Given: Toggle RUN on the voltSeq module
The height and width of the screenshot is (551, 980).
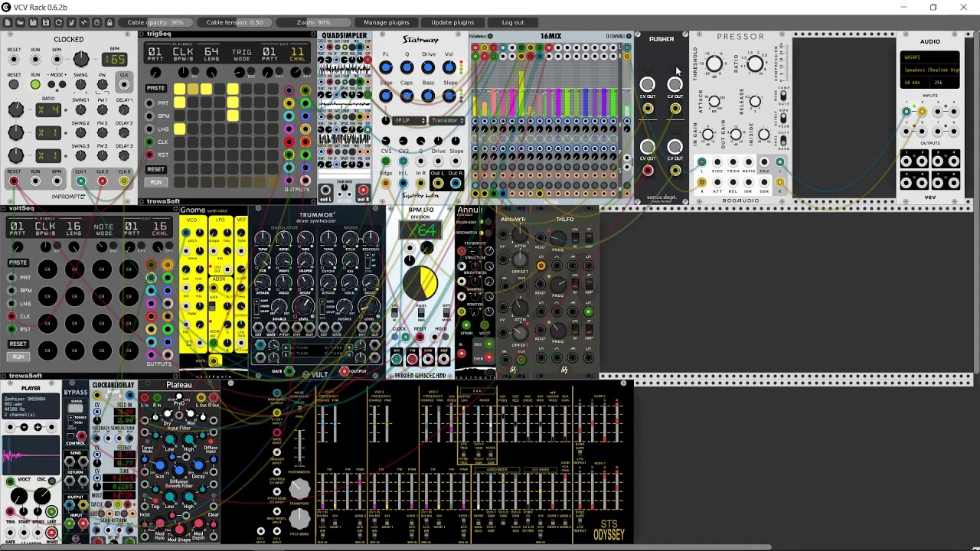Looking at the screenshot, I should click(x=18, y=357).
